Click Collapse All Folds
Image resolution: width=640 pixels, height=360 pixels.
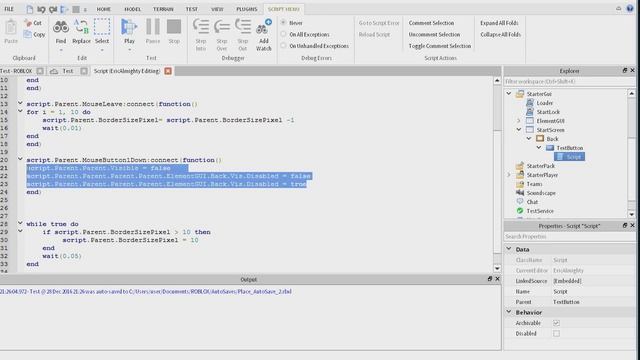click(x=500, y=34)
